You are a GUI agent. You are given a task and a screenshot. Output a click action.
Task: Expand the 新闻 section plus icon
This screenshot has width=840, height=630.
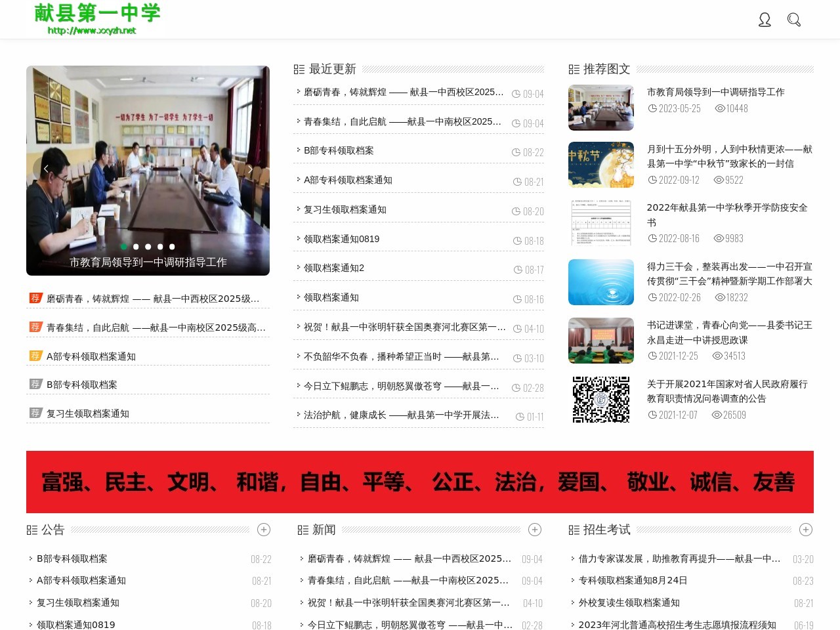coord(535,530)
